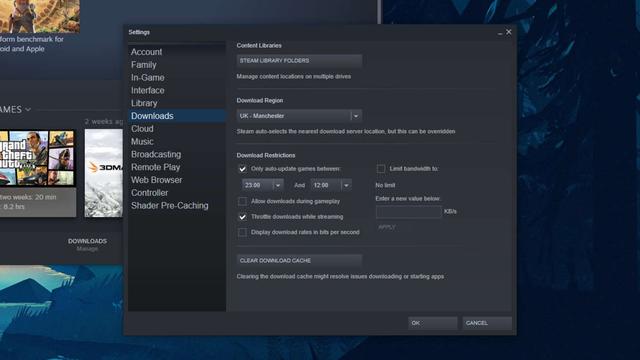Click the 'Content Libraries' heading

point(259,45)
